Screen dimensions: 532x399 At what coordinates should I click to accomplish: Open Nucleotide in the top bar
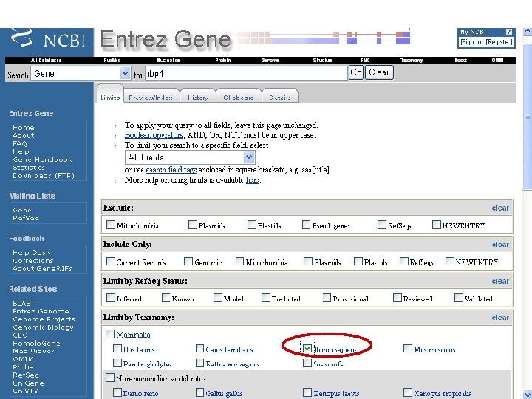pyautogui.click(x=168, y=61)
